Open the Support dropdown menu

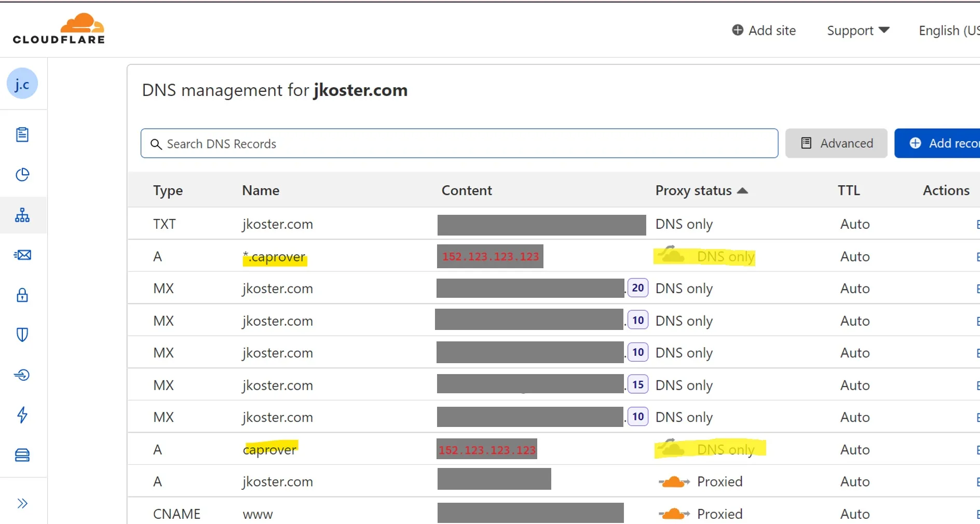[858, 31]
